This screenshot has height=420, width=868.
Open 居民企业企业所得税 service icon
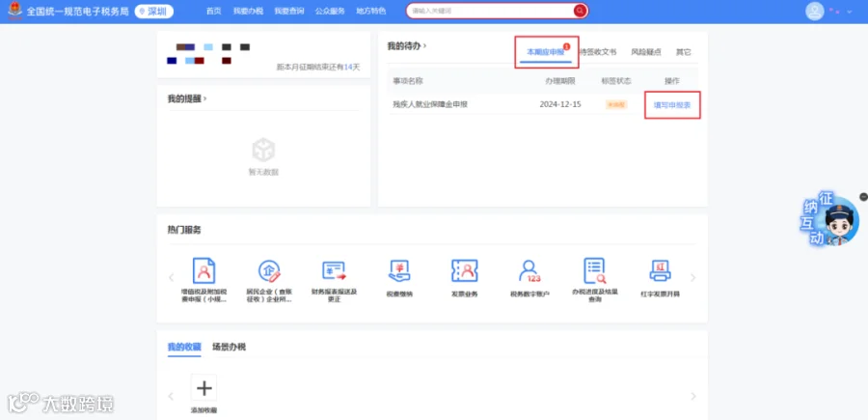269,271
